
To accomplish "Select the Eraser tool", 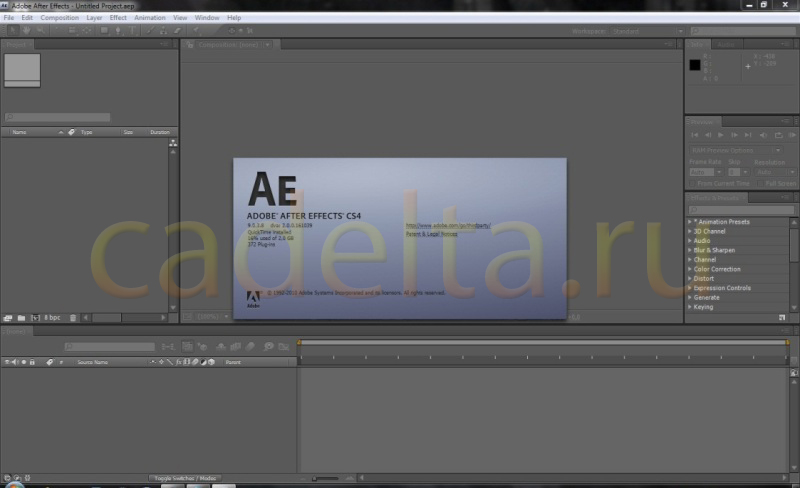I will tap(178, 31).
